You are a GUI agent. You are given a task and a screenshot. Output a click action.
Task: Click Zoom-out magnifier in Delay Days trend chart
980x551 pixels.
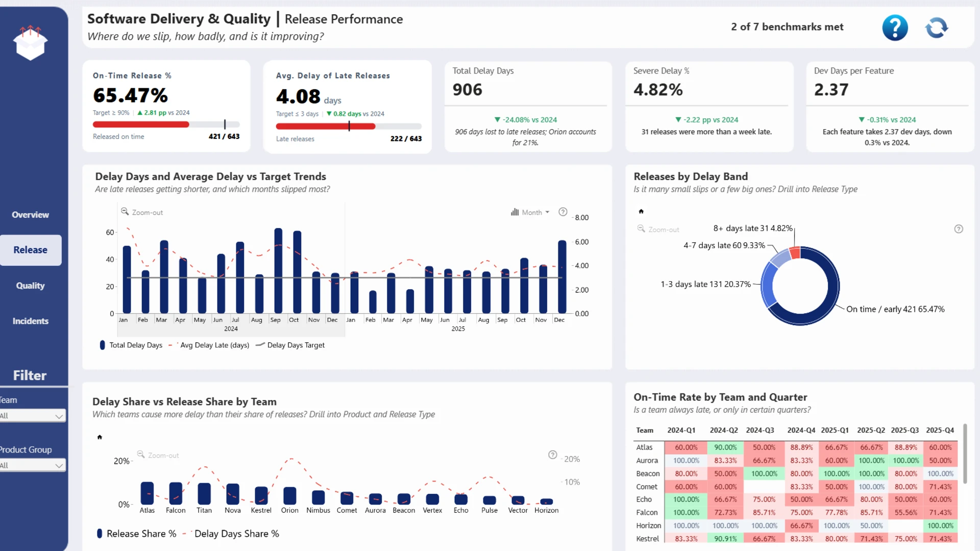coord(125,212)
